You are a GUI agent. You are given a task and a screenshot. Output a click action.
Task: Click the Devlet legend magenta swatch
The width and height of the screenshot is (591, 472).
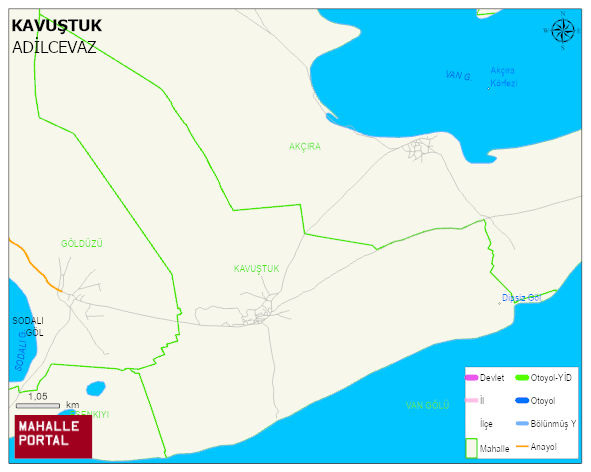(472, 377)
